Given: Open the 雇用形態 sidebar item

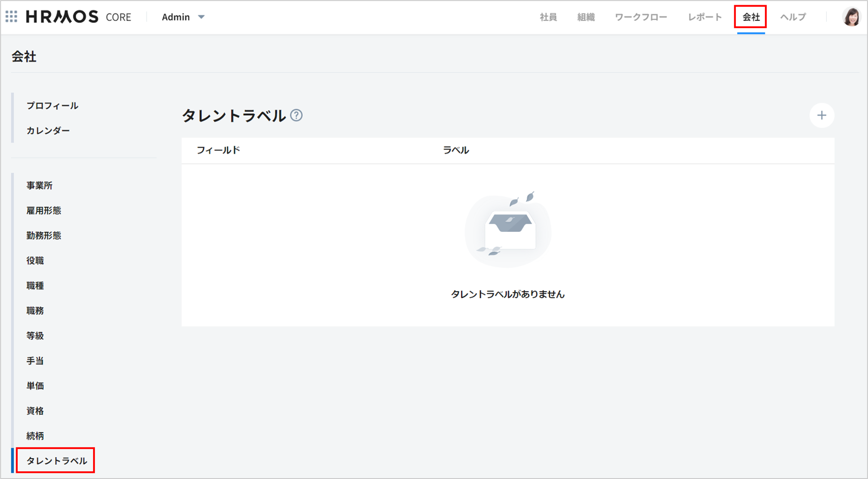Looking at the screenshot, I should click(x=44, y=211).
